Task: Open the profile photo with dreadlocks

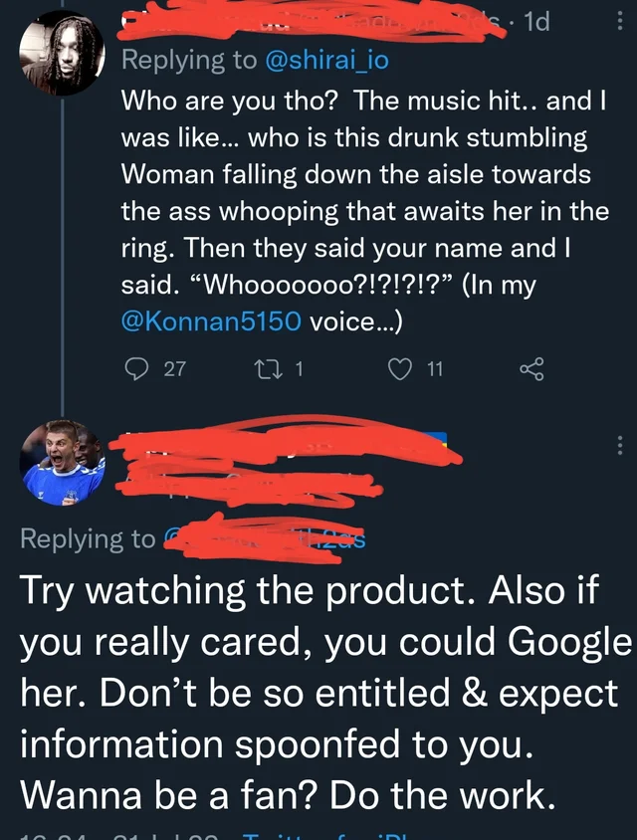Action: click(x=62, y=54)
